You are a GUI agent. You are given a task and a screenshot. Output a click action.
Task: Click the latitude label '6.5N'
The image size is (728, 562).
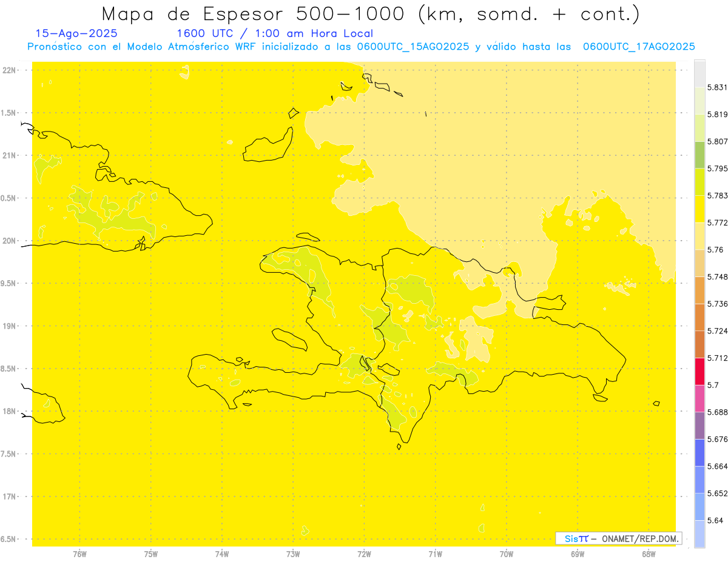[9, 539]
